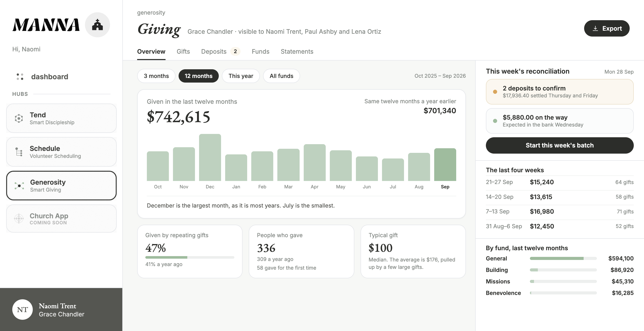Click the church icon beside MANNA logo
644x331 pixels.
[x=97, y=25]
